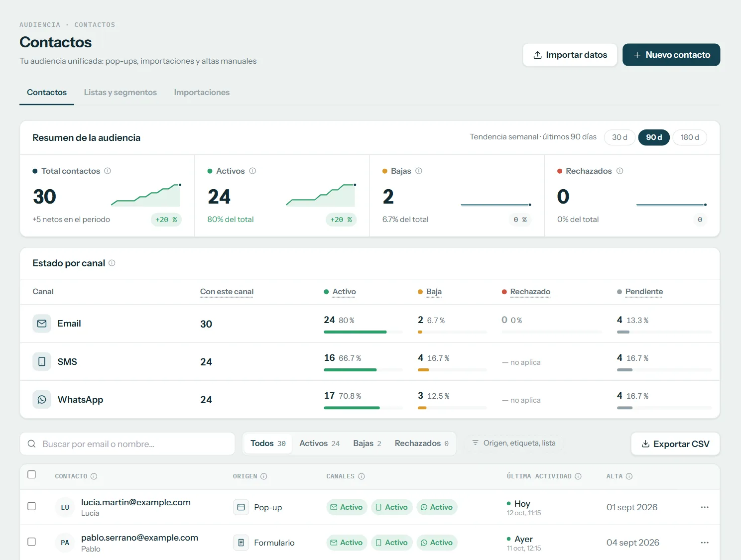741x560 pixels.
Task: Click the Importar datos button
Action: pyautogui.click(x=570, y=55)
